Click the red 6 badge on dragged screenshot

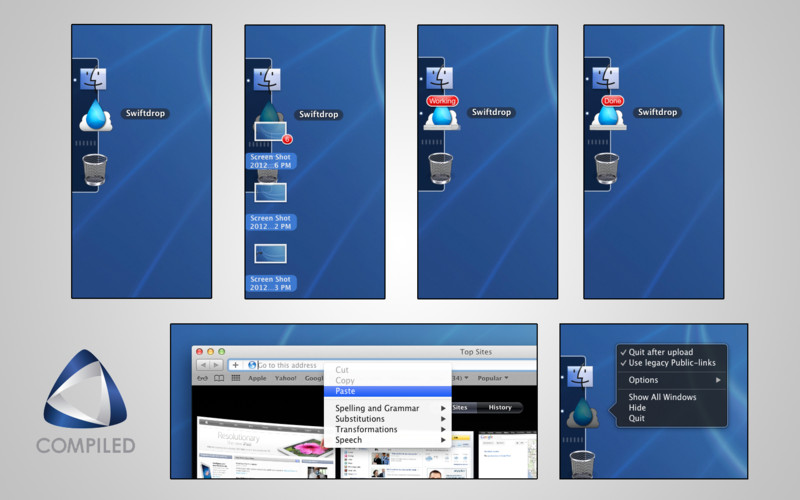point(287,139)
